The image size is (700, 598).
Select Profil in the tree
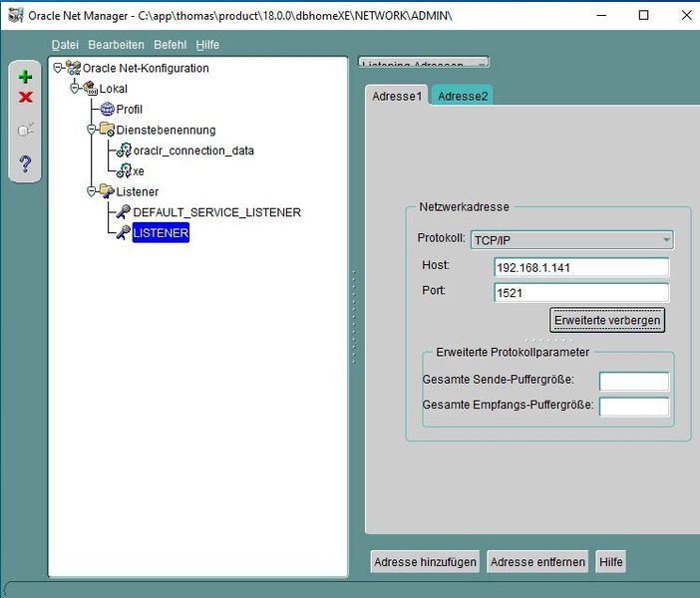pos(129,109)
